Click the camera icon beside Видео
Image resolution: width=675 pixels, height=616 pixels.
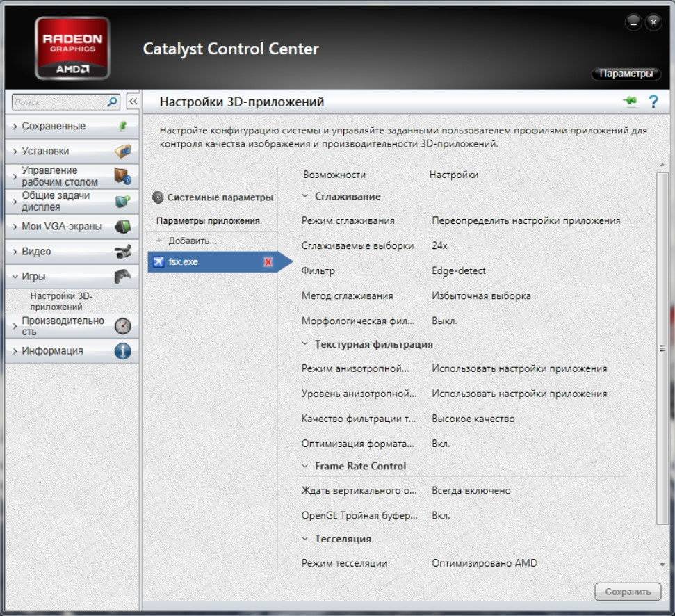122,251
